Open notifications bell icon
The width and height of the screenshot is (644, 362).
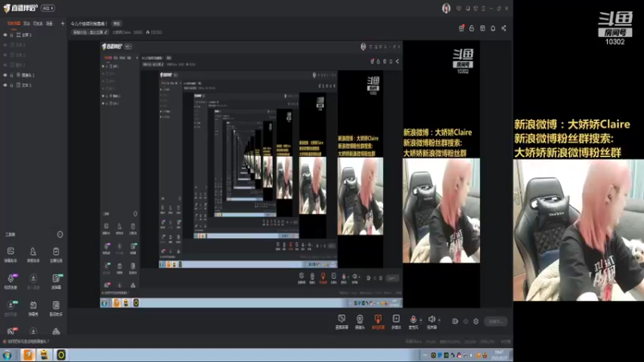[493, 28]
